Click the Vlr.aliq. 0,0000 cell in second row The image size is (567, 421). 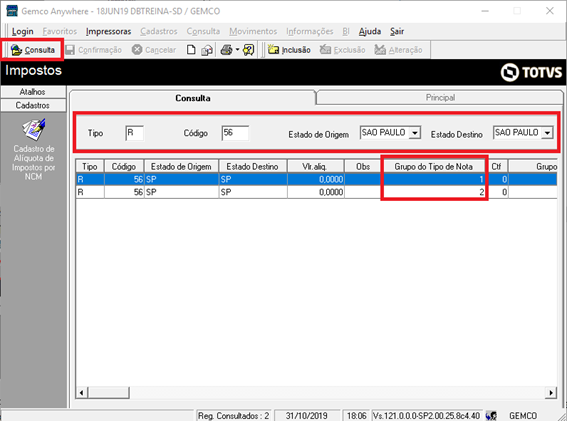click(x=316, y=192)
